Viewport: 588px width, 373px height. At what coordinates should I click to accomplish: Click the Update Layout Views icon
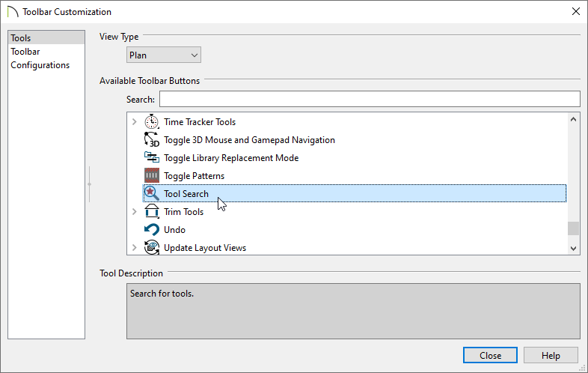[152, 247]
